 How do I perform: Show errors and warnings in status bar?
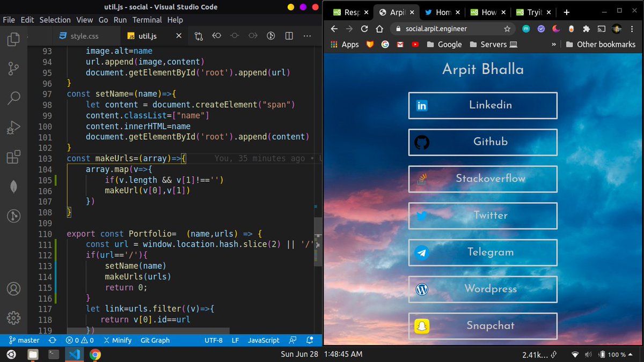[79, 340]
